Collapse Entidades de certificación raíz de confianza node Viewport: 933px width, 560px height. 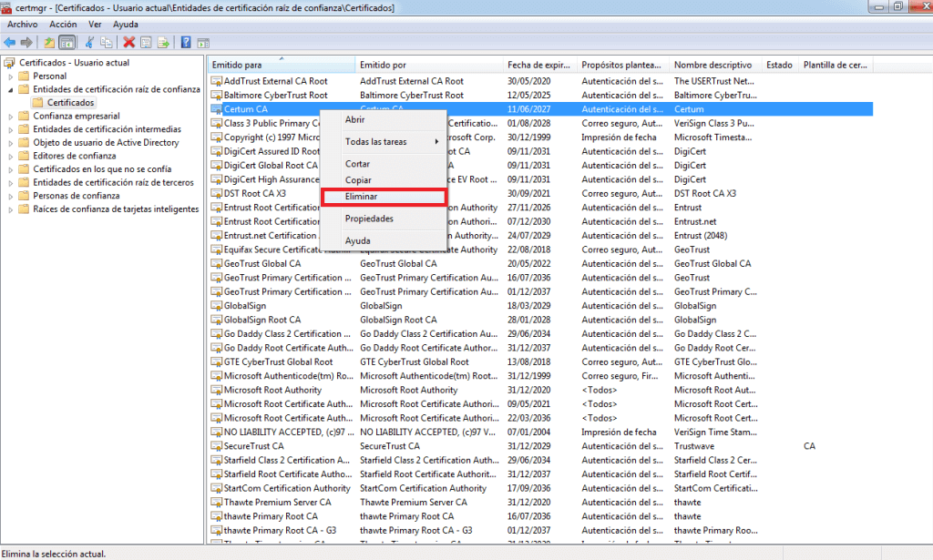[10, 90]
